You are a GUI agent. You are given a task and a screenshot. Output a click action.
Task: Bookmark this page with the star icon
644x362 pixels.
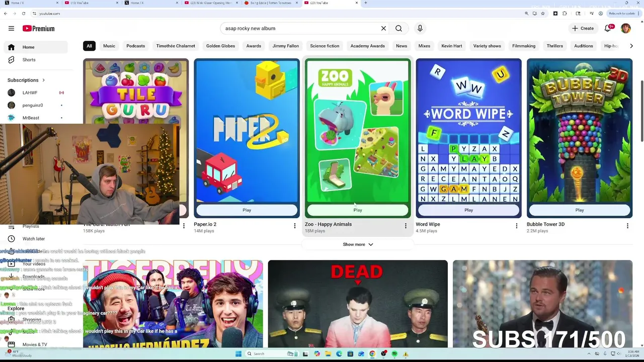point(542,14)
